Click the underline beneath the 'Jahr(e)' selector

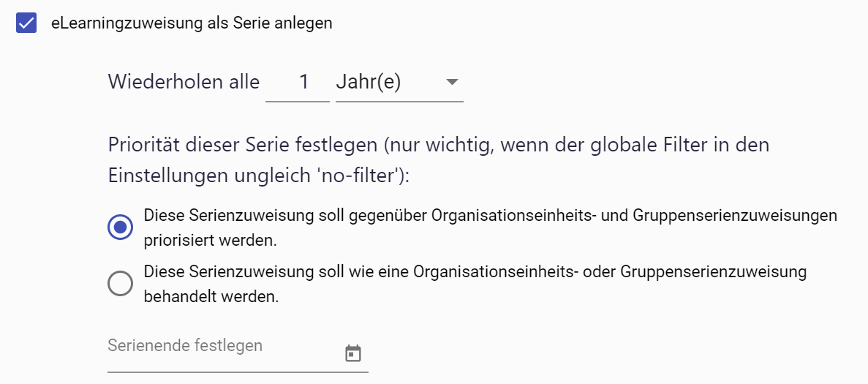399,101
